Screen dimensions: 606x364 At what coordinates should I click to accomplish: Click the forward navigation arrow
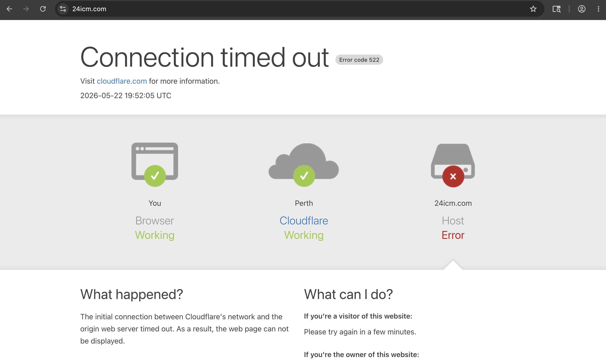click(x=26, y=9)
